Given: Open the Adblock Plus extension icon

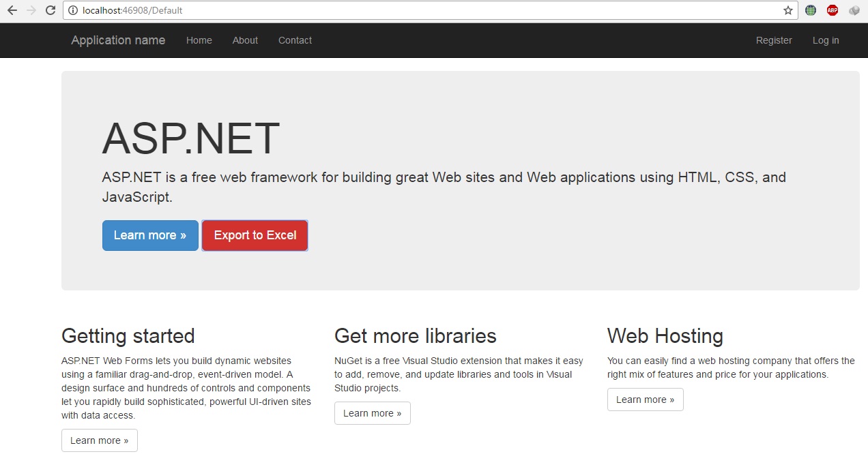Looking at the screenshot, I should (x=833, y=10).
